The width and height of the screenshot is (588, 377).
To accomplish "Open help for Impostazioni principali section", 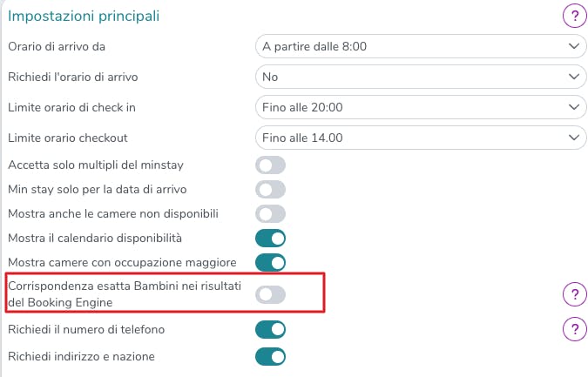I will tap(575, 17).
